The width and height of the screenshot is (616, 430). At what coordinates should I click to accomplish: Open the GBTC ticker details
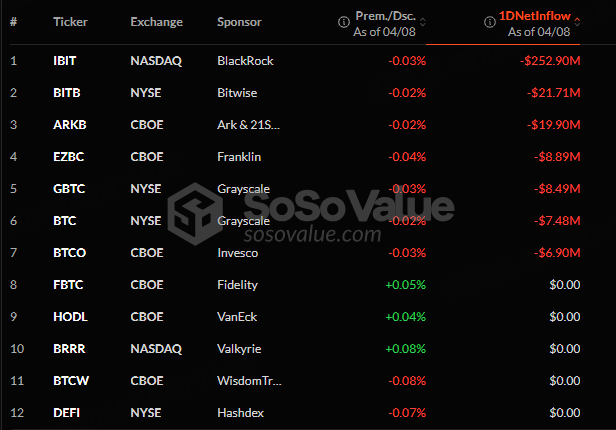click(x=69, y=189)
